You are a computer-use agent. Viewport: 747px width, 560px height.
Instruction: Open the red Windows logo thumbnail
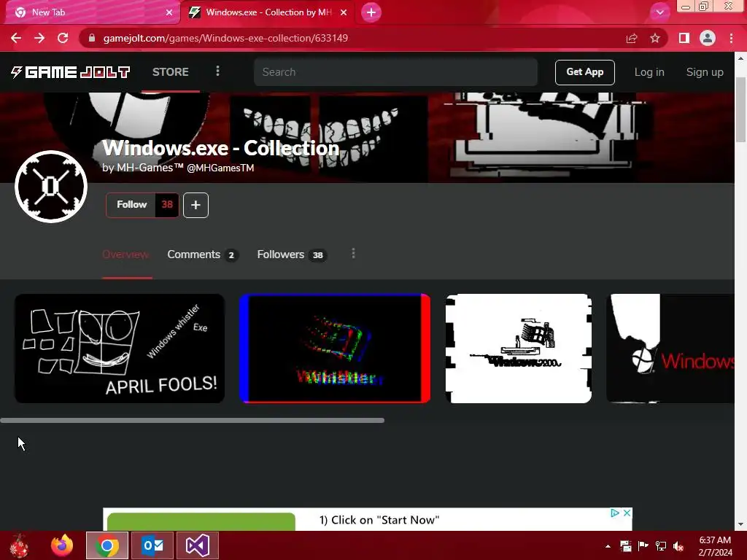670,349
